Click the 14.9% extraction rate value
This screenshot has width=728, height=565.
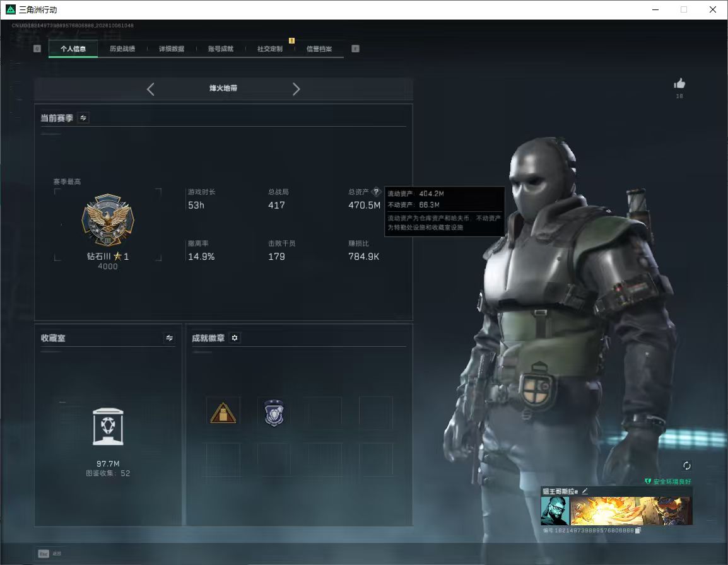coord(201,257)
